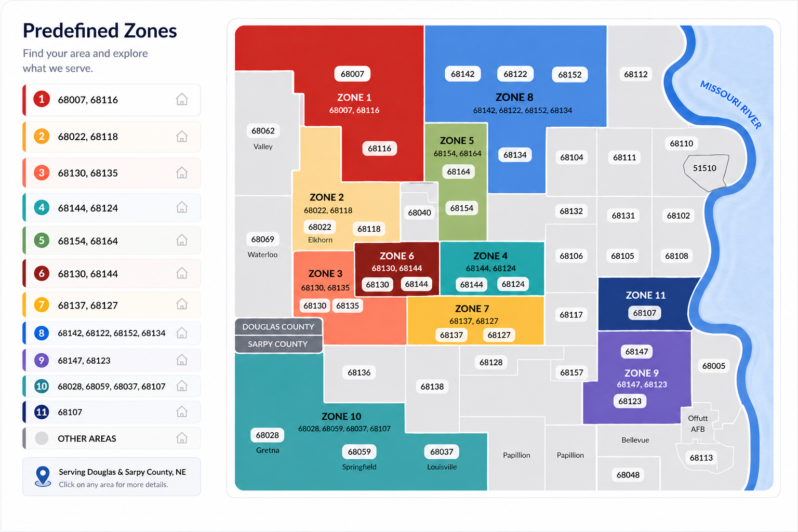Click the 68116 zip label in Zone 1
The height and width of the screenshot is (532, 798).
pos(379,149)
